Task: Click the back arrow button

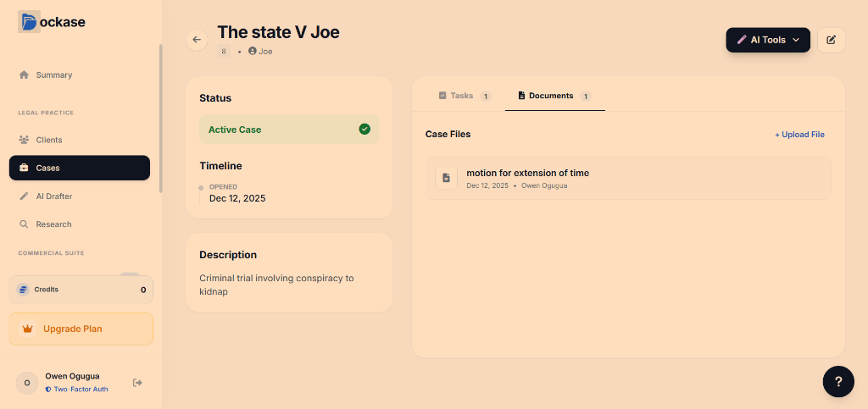Action: click(197, 40)
